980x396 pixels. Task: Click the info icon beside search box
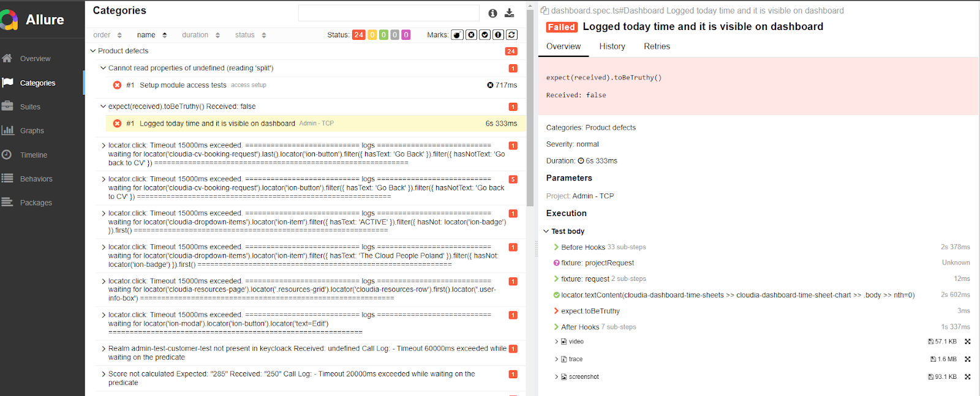pyautogui.click(x=492, y=13)
